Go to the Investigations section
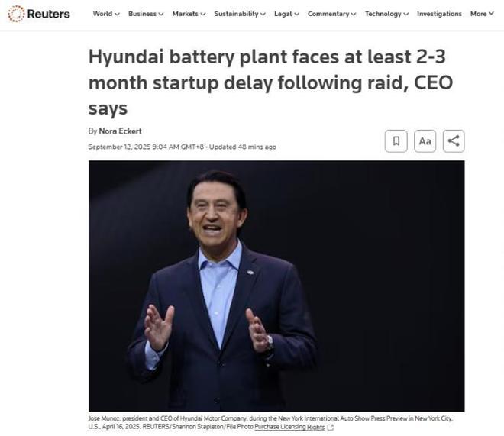504x436 pixels. coord(439,14)
